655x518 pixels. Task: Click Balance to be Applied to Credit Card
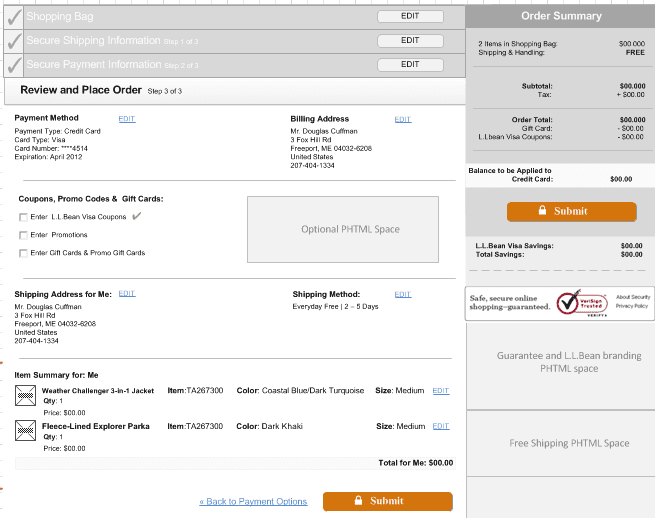pyautogui.click(x=510, y=175)
